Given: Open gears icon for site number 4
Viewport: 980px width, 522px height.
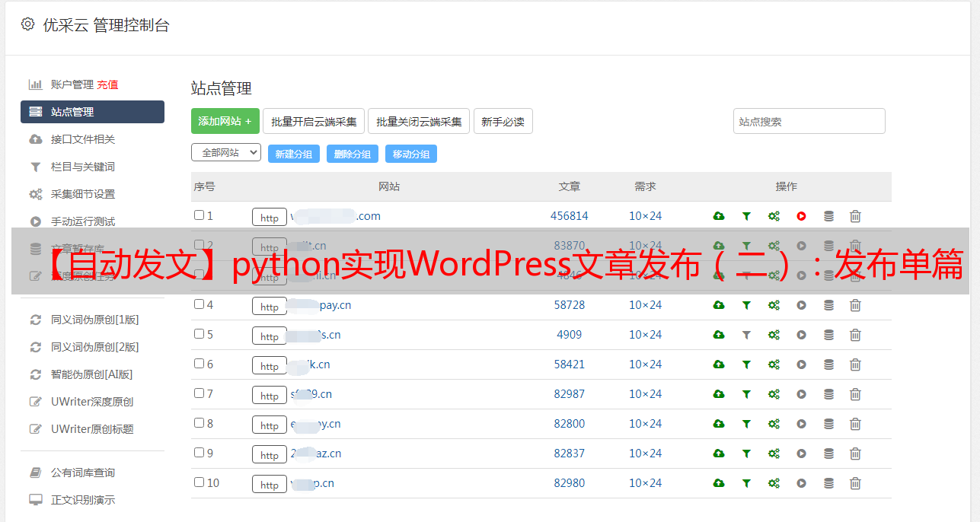Looking at the screenshot, I should pos(774,305).
